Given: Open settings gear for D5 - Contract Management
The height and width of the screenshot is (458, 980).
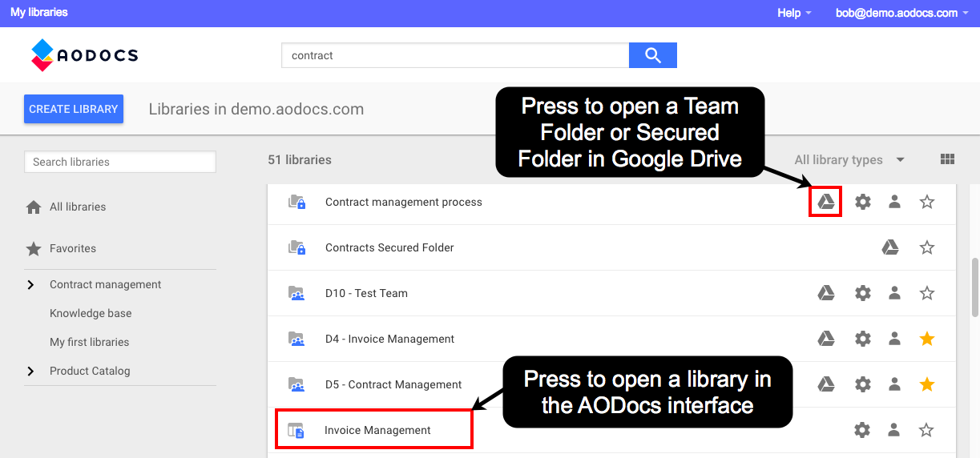Looking at the screenshot, I should (x=863, y=384).
